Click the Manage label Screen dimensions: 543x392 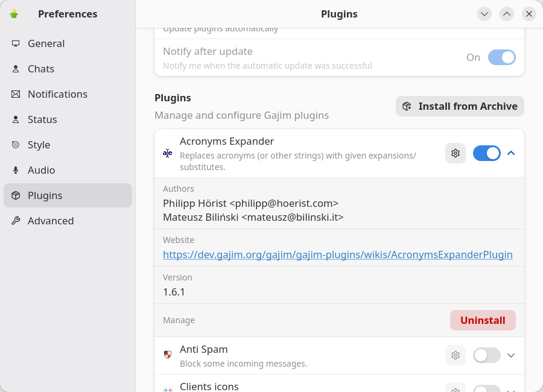pyautogui.click(x=179, y=320)
